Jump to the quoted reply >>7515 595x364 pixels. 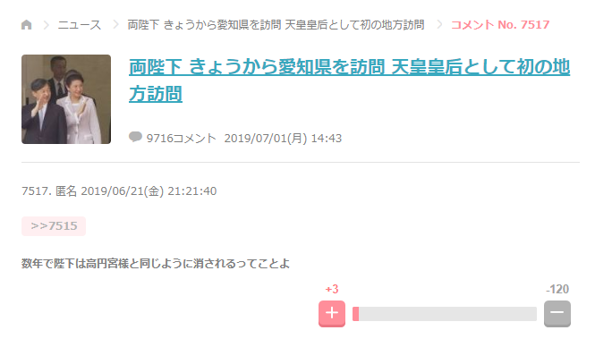pyautogui.click(x=54, y=226)
